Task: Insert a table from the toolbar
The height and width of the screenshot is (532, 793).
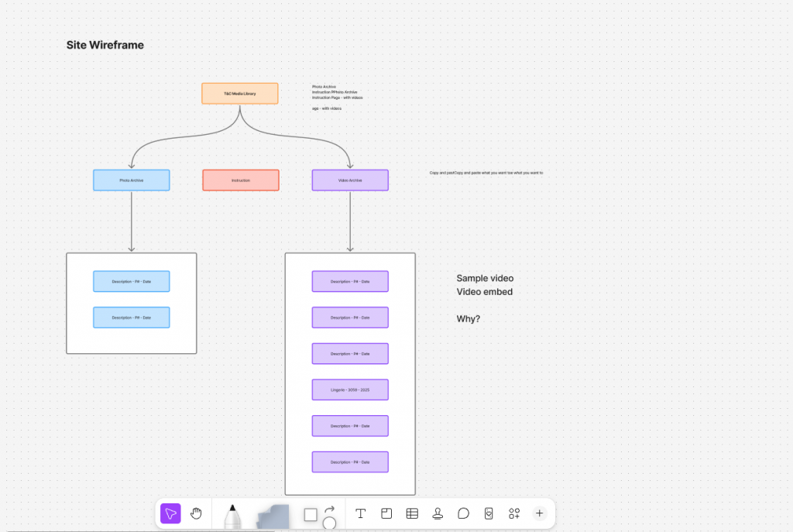Action: coord(412,513)
